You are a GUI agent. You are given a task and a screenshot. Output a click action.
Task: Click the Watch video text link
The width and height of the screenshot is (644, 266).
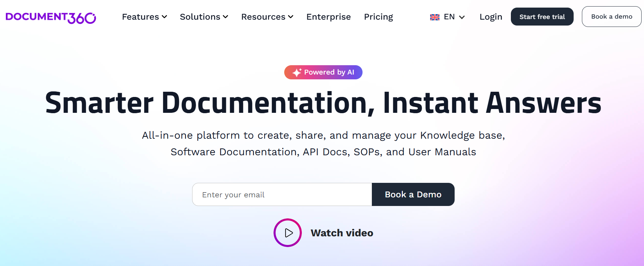342,233
